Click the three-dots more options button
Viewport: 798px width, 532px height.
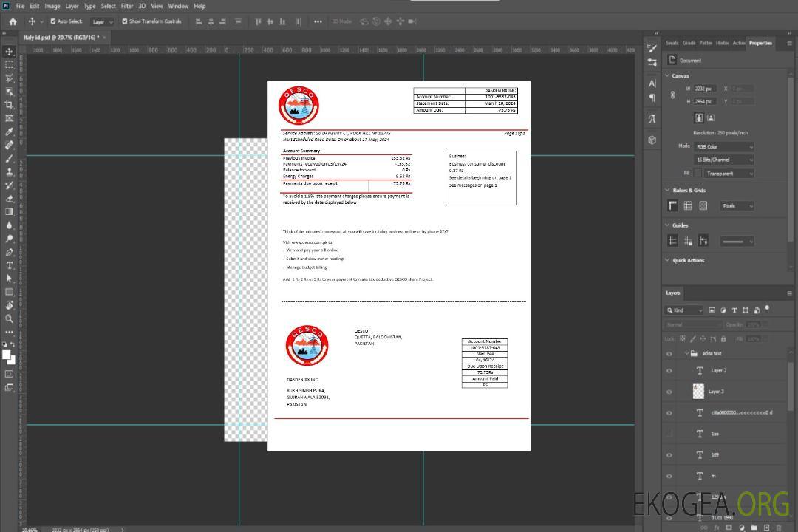click(x=318, y=21)
